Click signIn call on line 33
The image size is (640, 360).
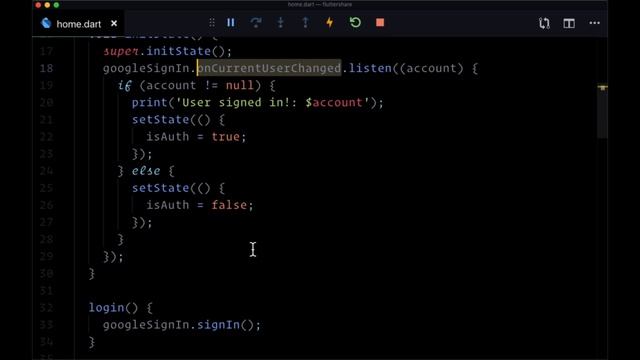coord(218,325)
